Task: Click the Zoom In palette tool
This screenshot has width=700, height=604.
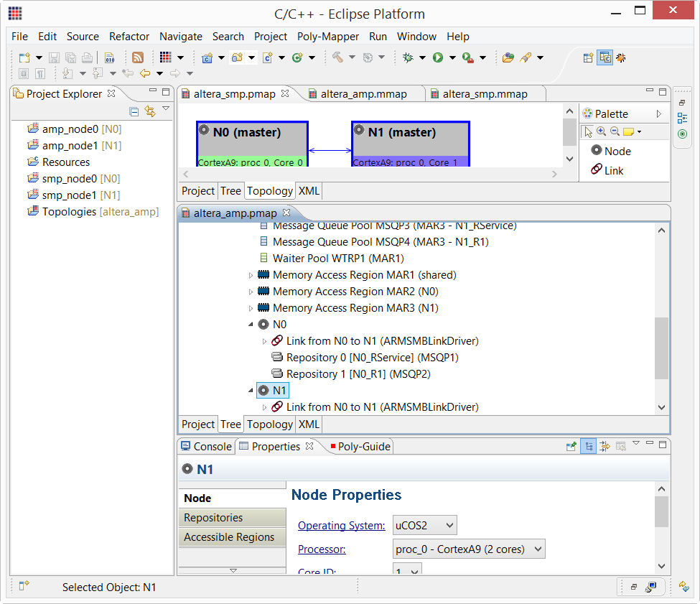Action: [602, 131]
